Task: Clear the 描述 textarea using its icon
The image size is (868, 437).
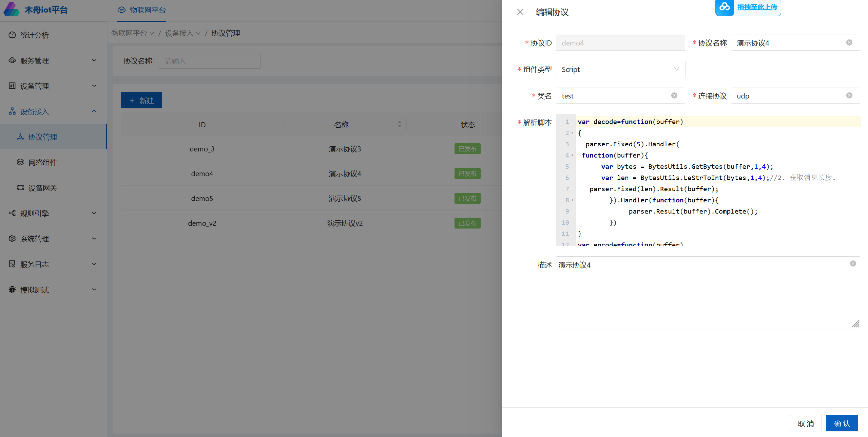Action: click(x=853, y=264)
